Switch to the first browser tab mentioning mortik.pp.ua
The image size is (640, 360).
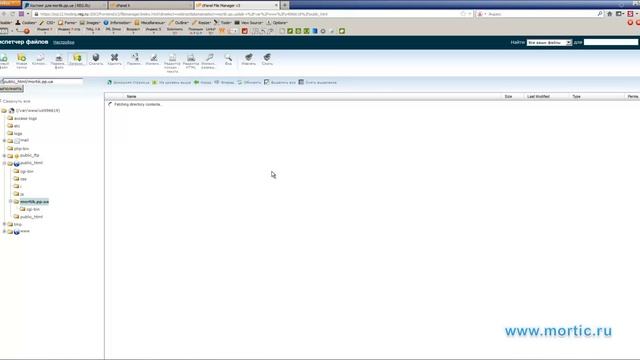pos(65,5)
